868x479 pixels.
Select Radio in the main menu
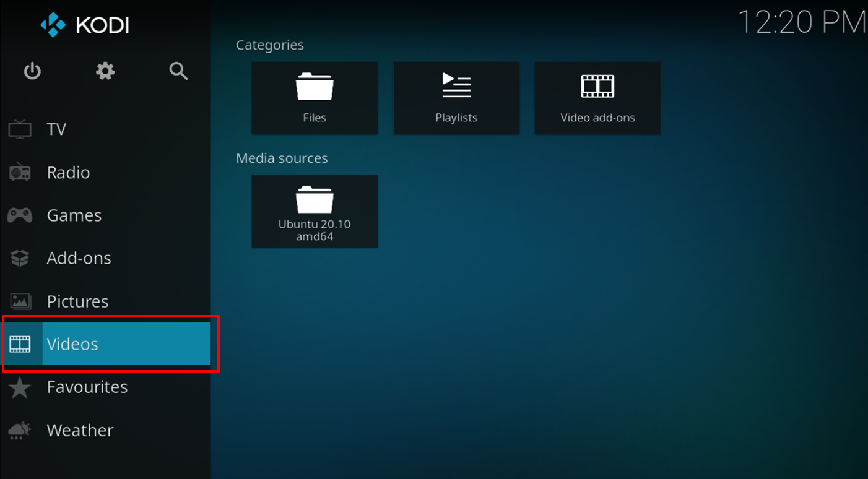105,172
